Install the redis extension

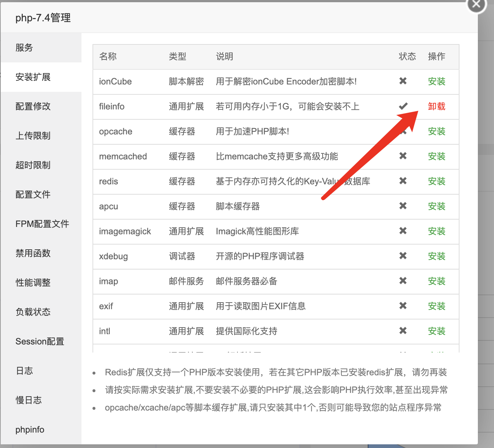click(436, 181)
